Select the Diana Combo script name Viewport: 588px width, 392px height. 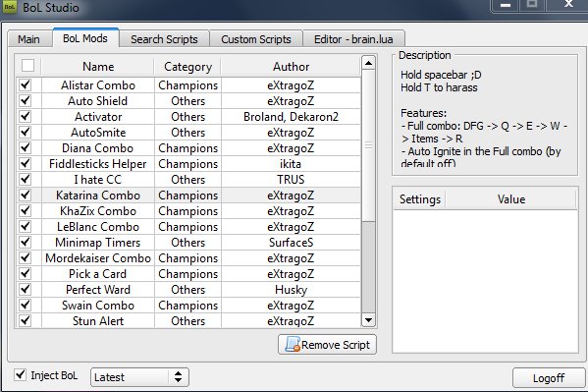97,148
